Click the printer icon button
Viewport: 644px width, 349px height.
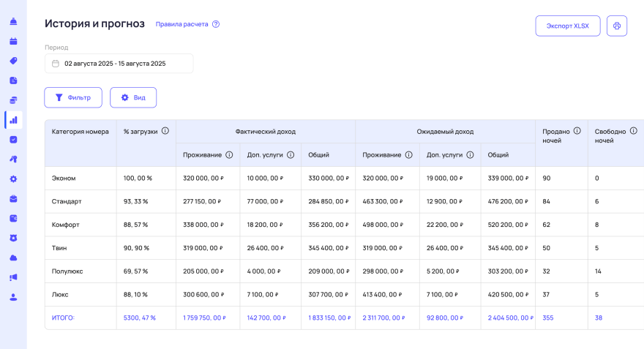[617, 26]
